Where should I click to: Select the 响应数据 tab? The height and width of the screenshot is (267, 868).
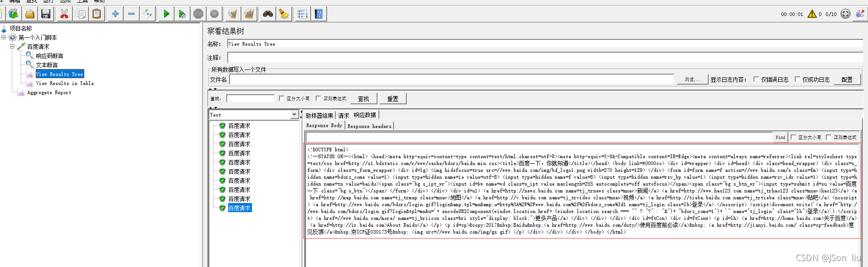click(365, 115)
